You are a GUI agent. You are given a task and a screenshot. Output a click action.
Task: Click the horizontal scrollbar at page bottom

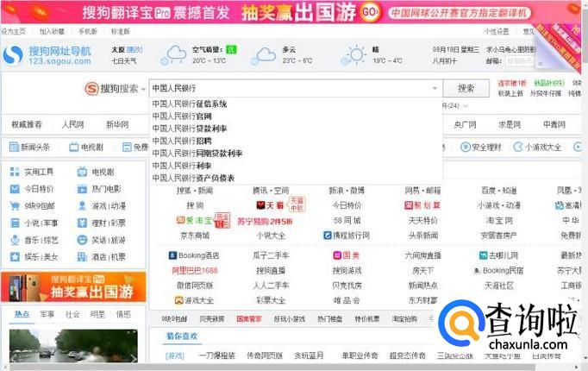tap(272, 367)
